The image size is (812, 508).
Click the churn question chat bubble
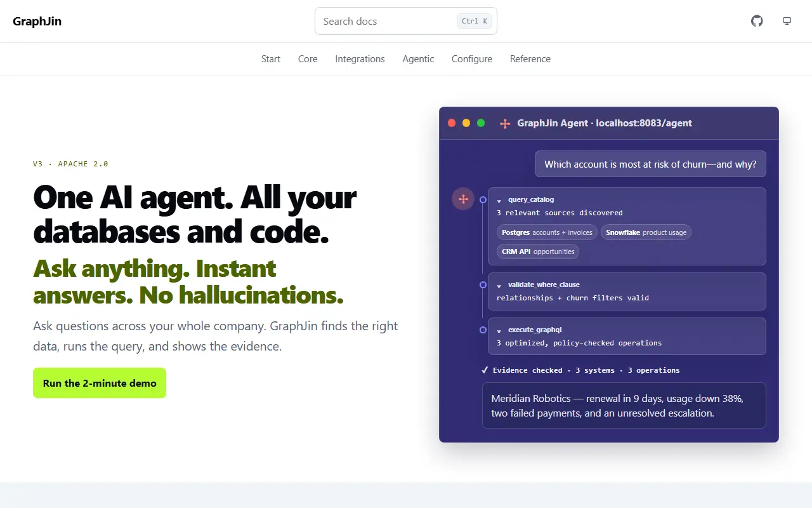click(x=650, y=164)
